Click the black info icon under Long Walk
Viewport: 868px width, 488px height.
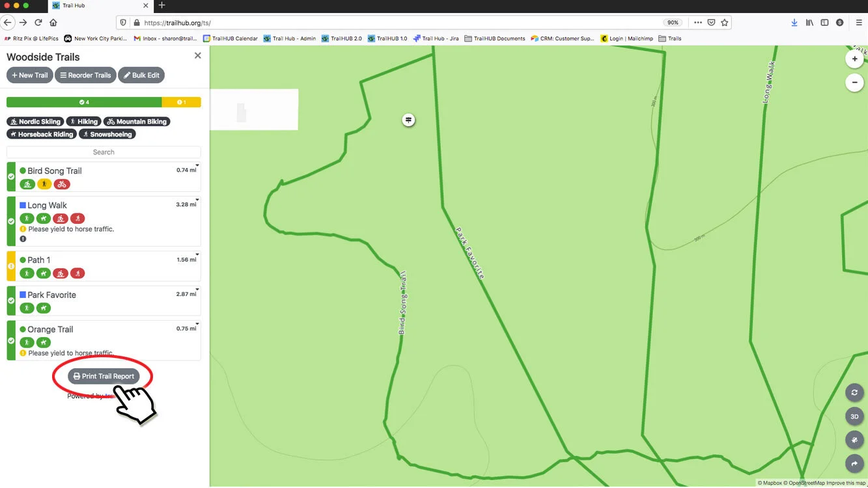click(x=23, y=239)
